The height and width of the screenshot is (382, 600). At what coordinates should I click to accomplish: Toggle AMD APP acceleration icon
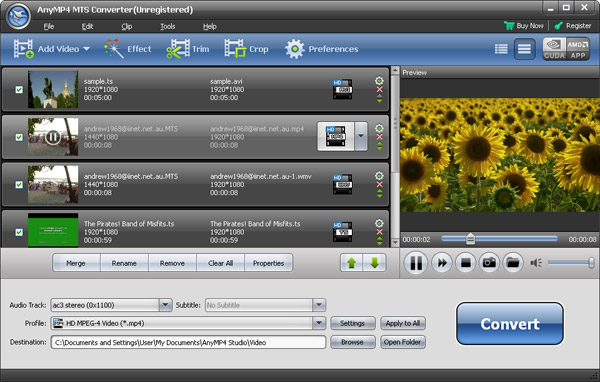(578, 49)
